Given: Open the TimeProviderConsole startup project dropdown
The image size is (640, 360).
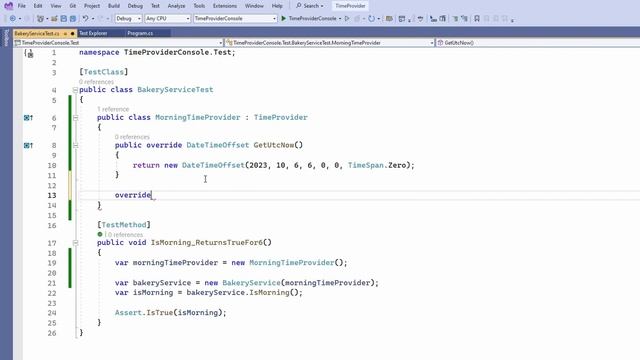Looking at the screenshot, I should (x=235, y=18).
